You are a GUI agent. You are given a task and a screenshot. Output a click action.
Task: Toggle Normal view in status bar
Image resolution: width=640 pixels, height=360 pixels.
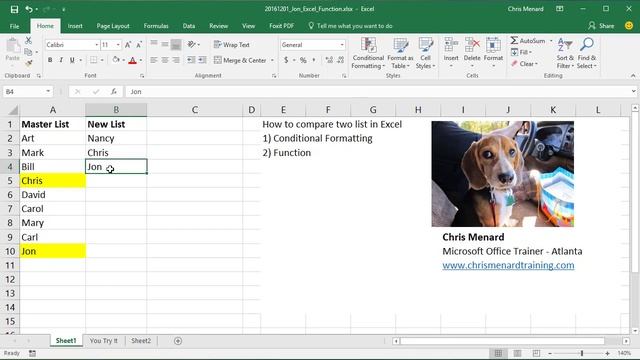[x=498, y=353]
